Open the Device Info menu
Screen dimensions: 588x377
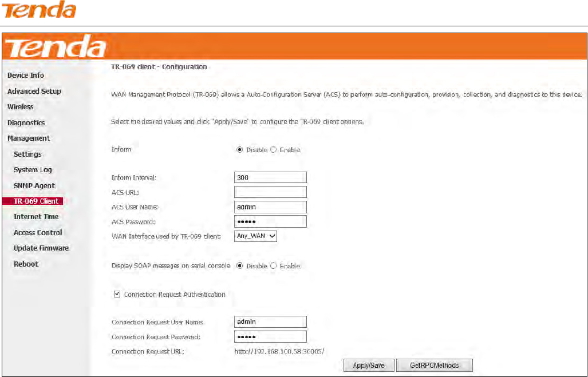click(26, 76)
